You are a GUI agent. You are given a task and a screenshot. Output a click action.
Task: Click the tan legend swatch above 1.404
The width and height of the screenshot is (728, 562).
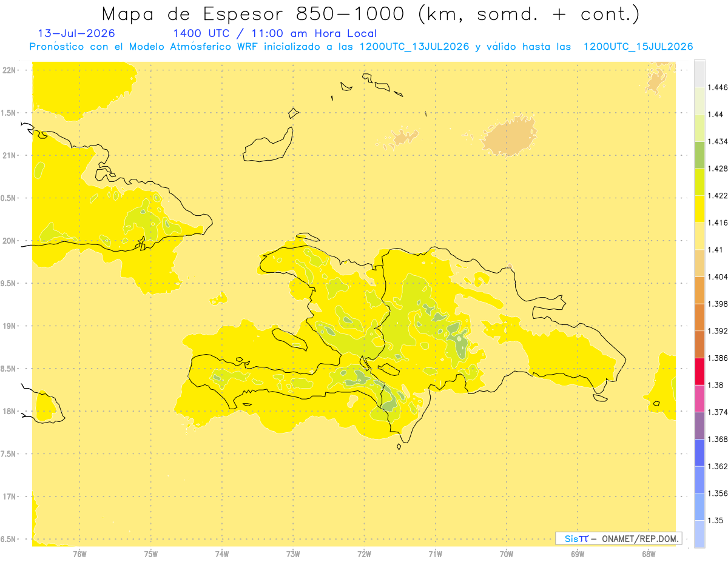pyautogui.click(x=699, y=263)
